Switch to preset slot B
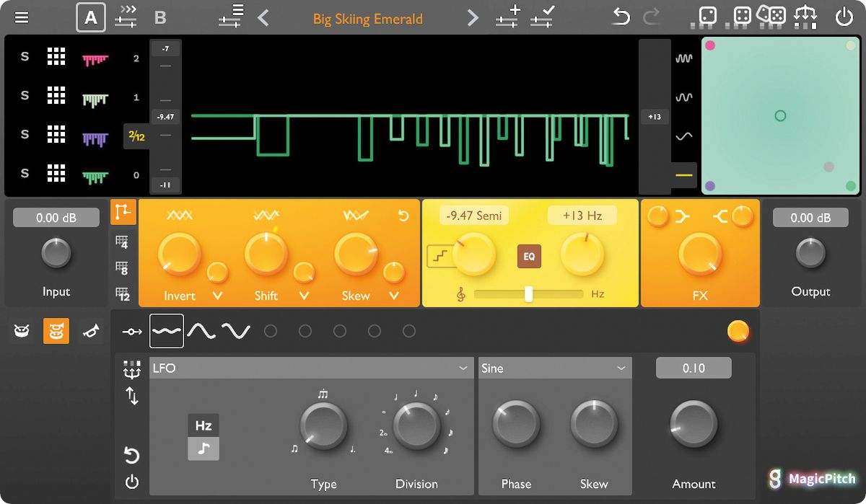The image size is (866, 504). (x=159, y=17)
